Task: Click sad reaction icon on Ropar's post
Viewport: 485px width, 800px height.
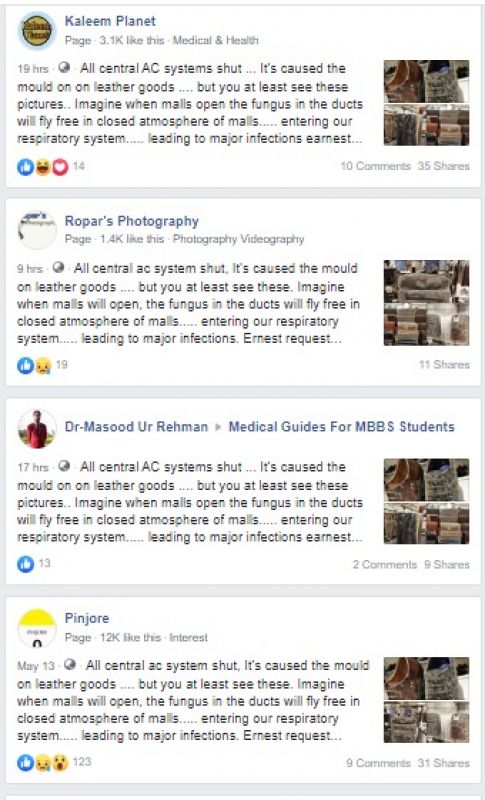Action: coord(43,365)
